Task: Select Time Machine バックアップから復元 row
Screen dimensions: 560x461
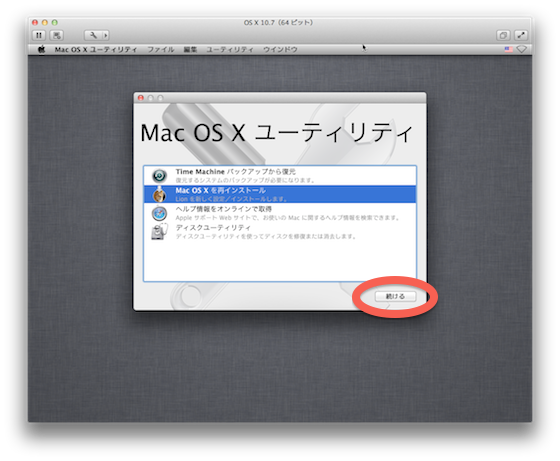Action: [280, 176]
